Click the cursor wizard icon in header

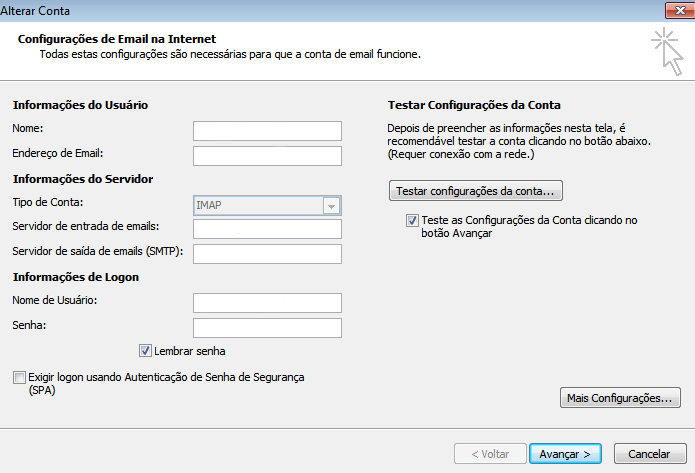(668, 51)
